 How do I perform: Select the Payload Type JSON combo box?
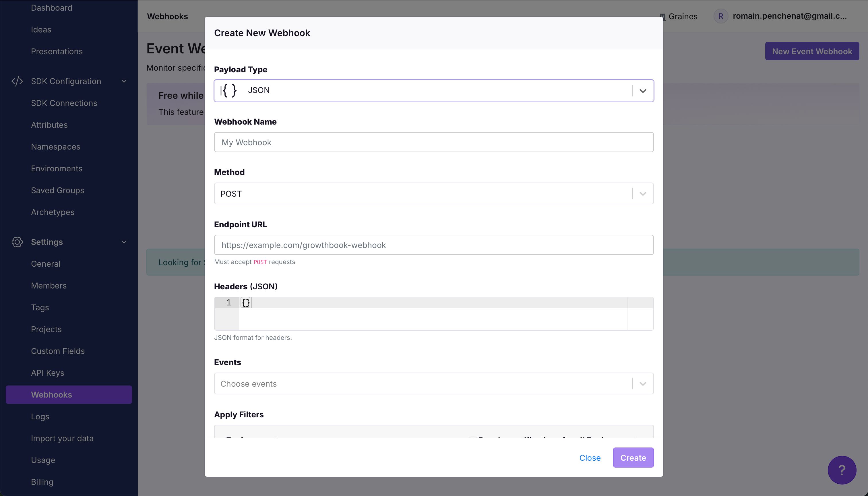[434, 91]
